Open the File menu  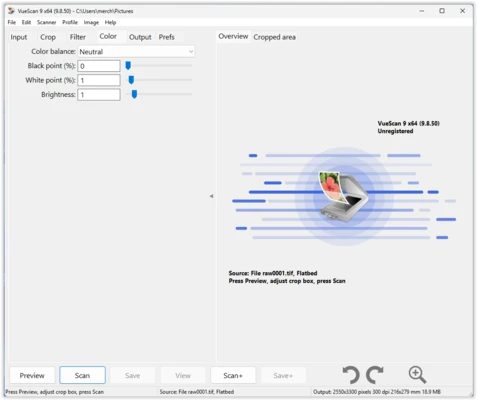click(x=12, y=22)
